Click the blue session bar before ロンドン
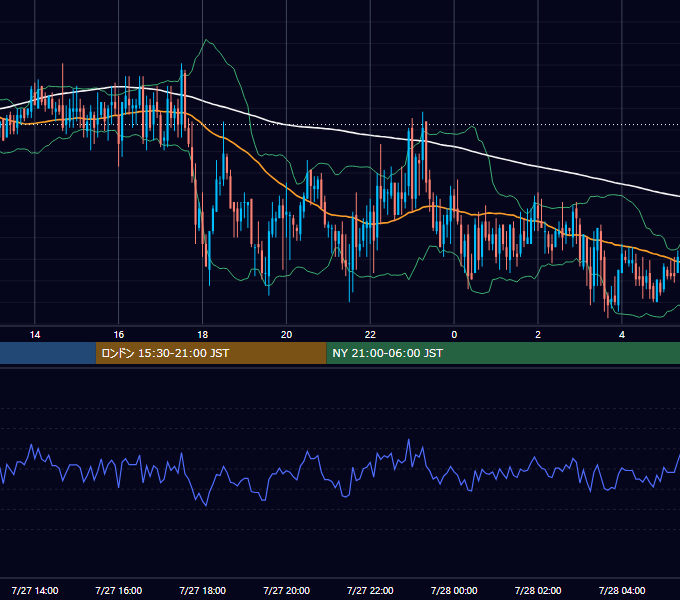The image size is (680, 600). (x=48, y=353)
